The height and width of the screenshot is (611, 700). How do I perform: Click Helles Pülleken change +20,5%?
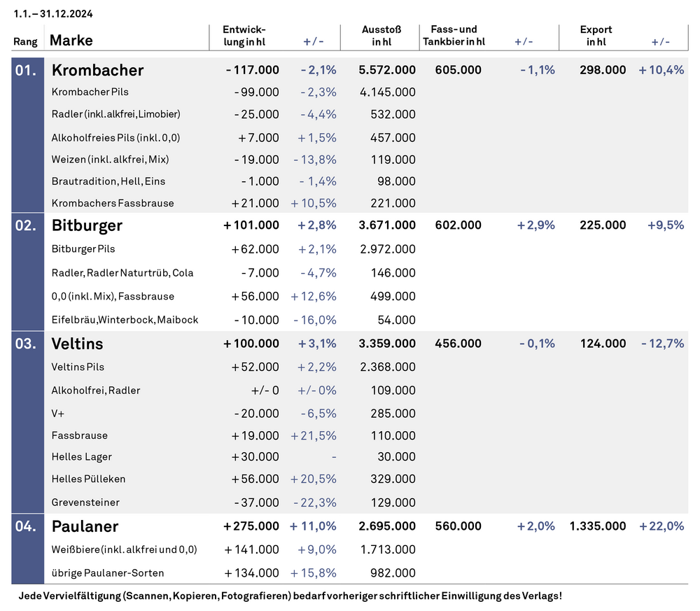pos(314,479)
